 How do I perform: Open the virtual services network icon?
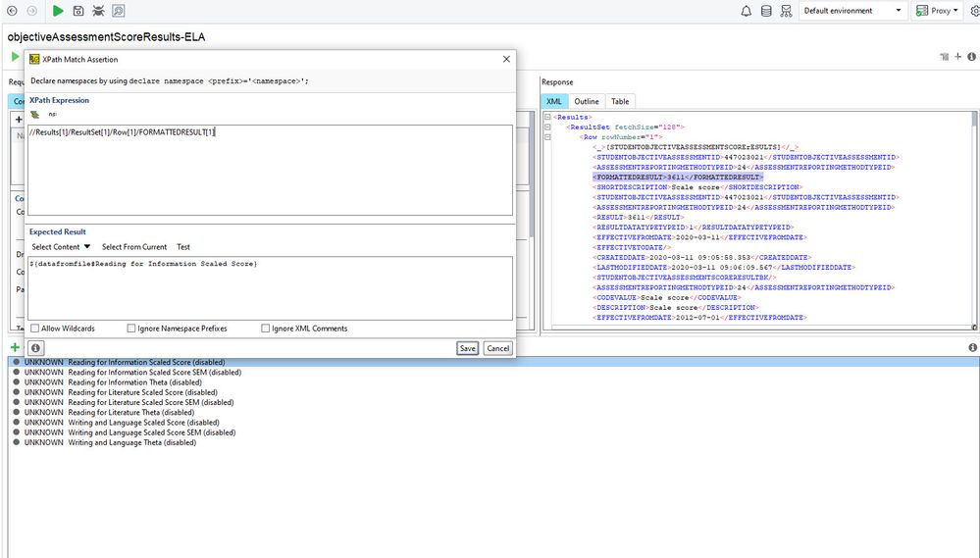click(x=786, y=11)
